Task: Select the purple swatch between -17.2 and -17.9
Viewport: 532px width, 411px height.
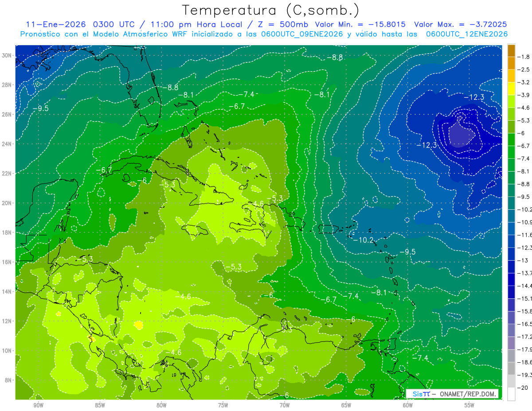Action: coord(511,343)
